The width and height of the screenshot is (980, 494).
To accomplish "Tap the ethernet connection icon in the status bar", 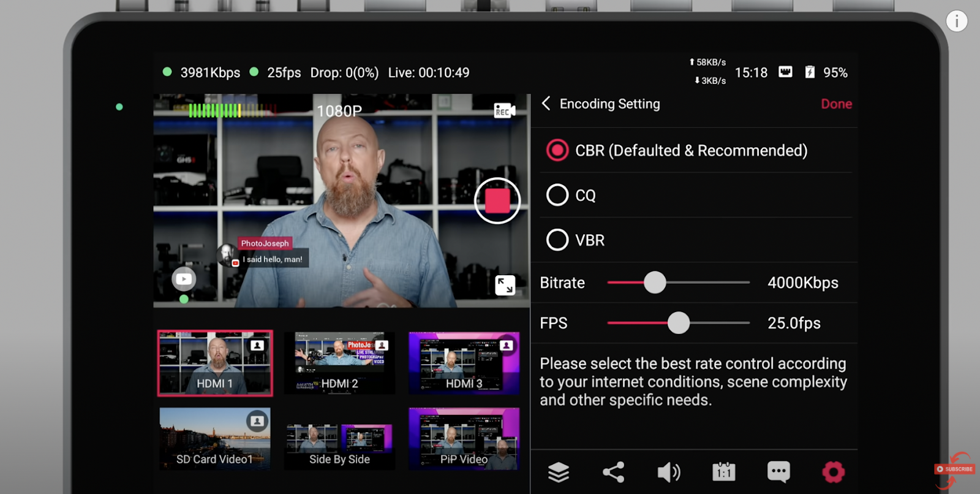I will pos(785,72).
